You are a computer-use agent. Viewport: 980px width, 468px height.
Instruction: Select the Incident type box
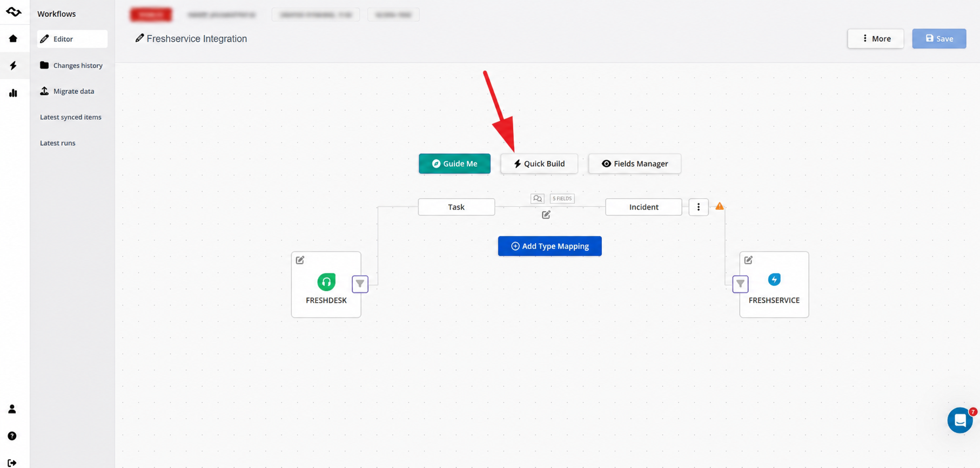(x=643, y=207)
